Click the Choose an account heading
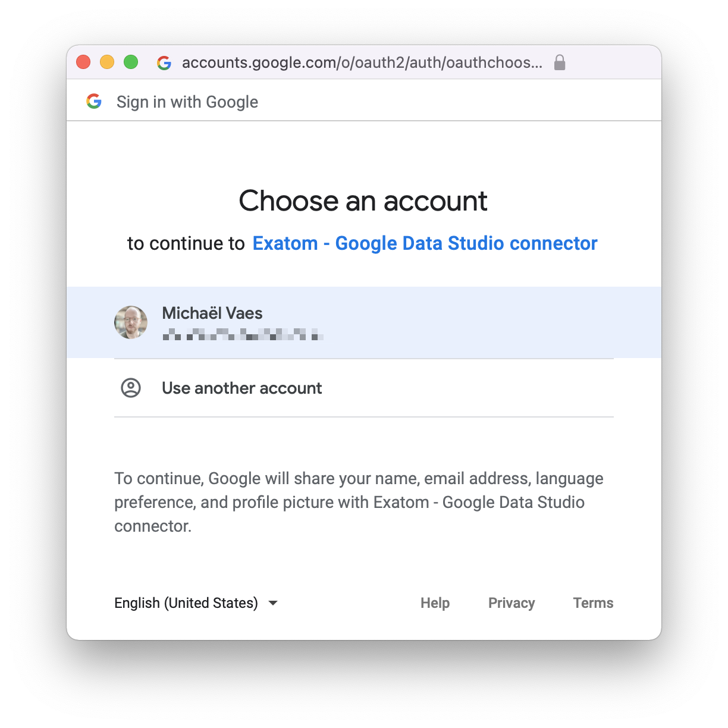Viewport: 728px width, 728px height. pyautogui.click(x=363, y=200)
